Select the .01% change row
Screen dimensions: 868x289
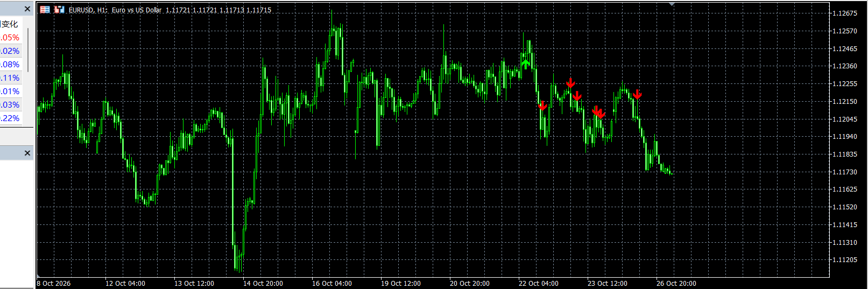(10, 91)
